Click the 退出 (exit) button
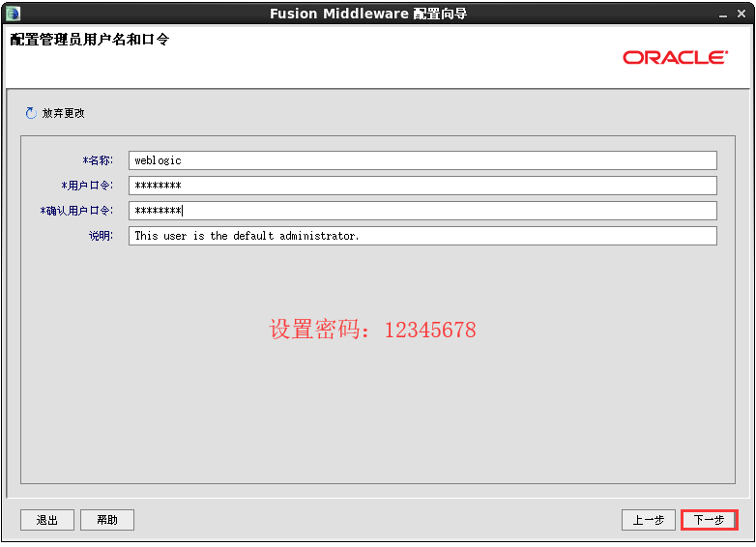Image resolution: width=756 pixels, height=547 pixels. point(47,520)
